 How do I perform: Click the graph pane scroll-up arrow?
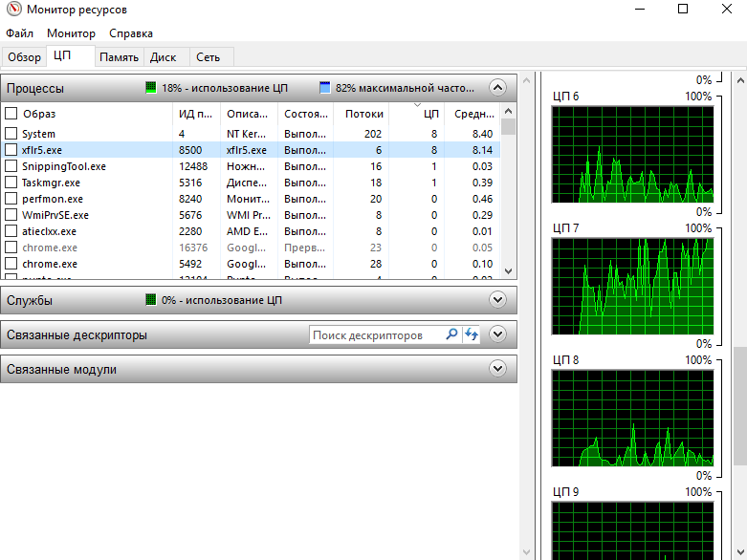[740, 80]
